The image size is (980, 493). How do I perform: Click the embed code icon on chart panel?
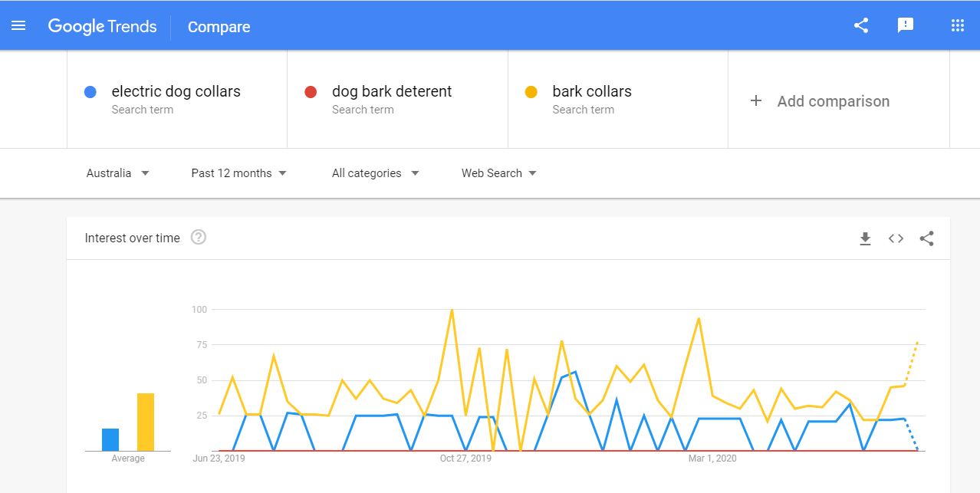(896, 238)
